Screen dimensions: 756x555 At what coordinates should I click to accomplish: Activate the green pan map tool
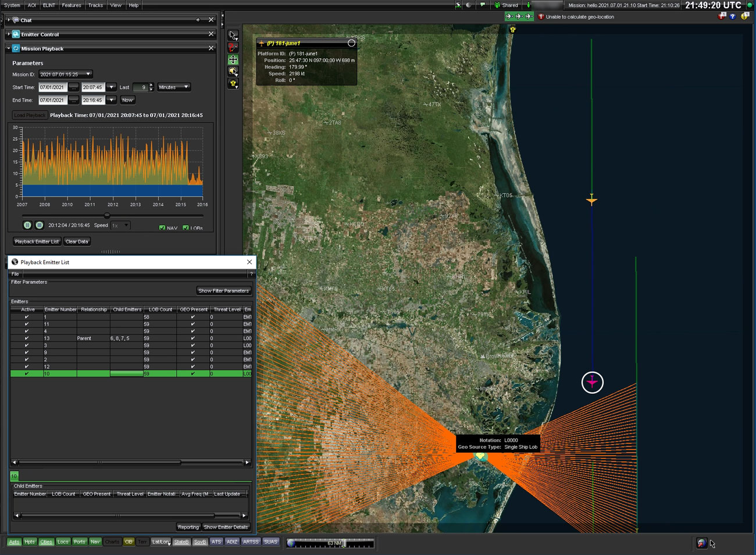[x=233, y=59]
